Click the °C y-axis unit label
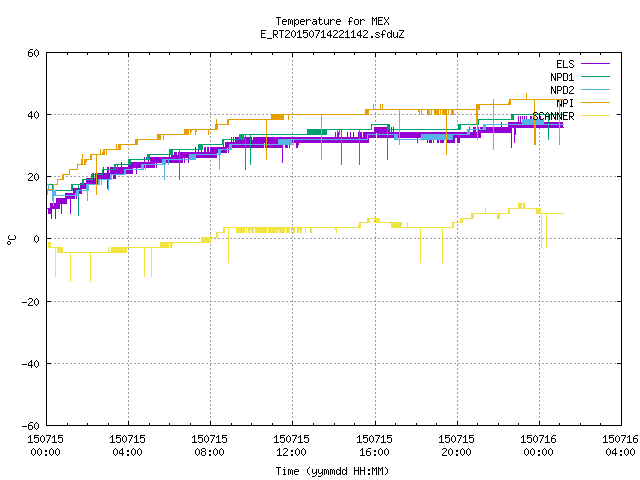The height and width of the screenshot is (480, 640). tap(11, 240)
